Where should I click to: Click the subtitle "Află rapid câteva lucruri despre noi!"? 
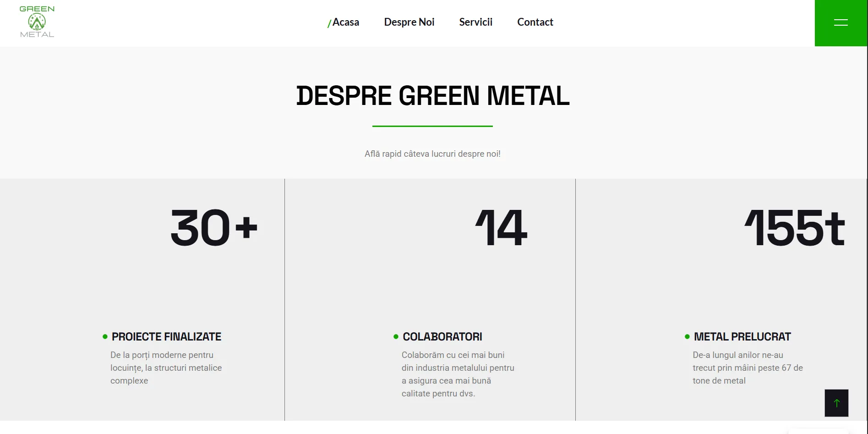(x=432, y=154)
